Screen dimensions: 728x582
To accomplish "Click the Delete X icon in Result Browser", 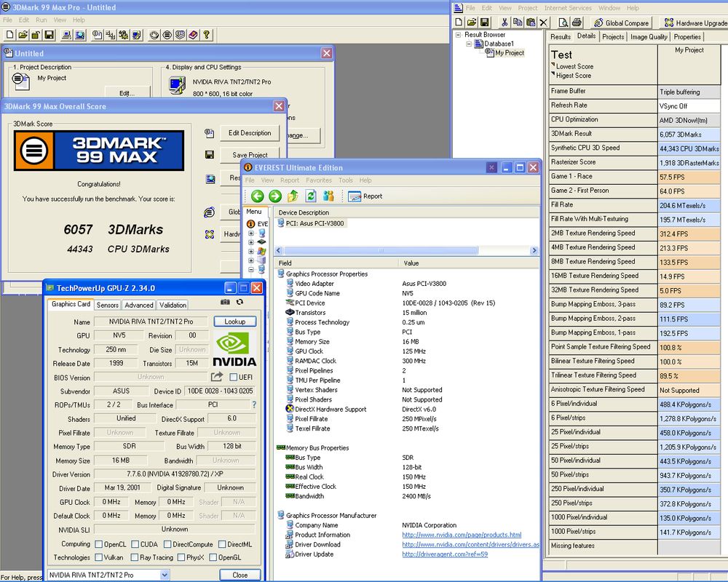I will point(543,23).
